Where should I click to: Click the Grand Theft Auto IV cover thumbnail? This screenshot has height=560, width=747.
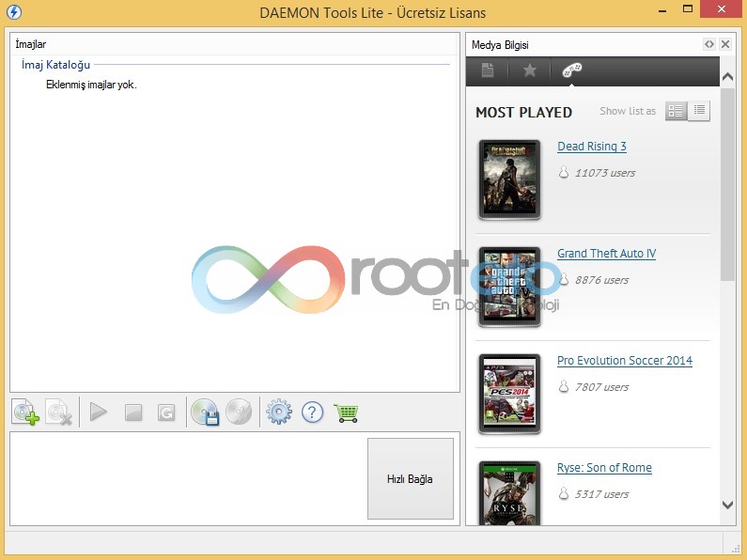tap(510, 287)
